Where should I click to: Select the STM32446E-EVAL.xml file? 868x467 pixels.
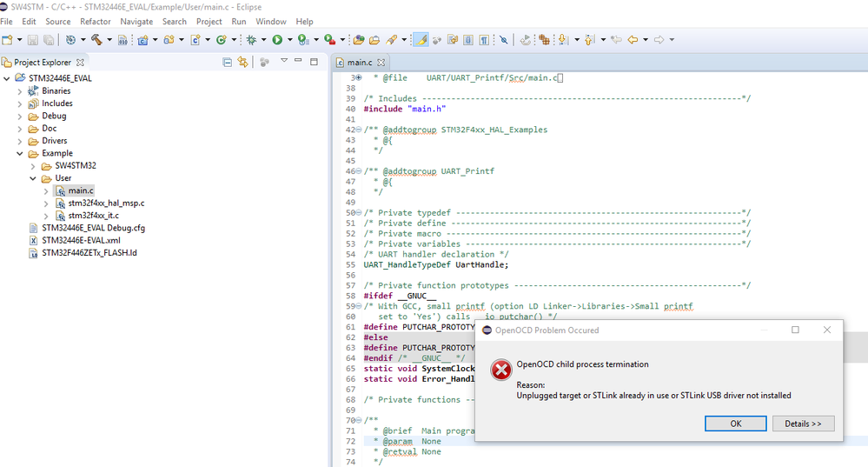(x=81, y=240)
